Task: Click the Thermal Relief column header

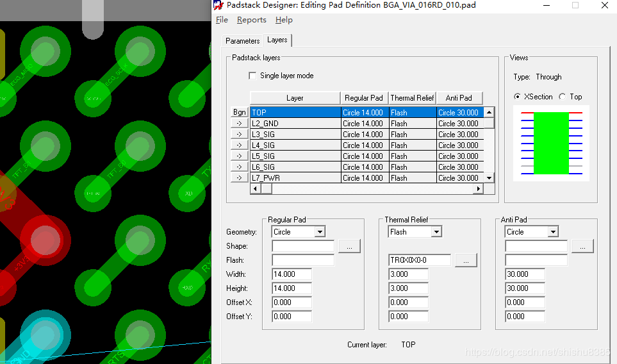Action: [412, 98]
